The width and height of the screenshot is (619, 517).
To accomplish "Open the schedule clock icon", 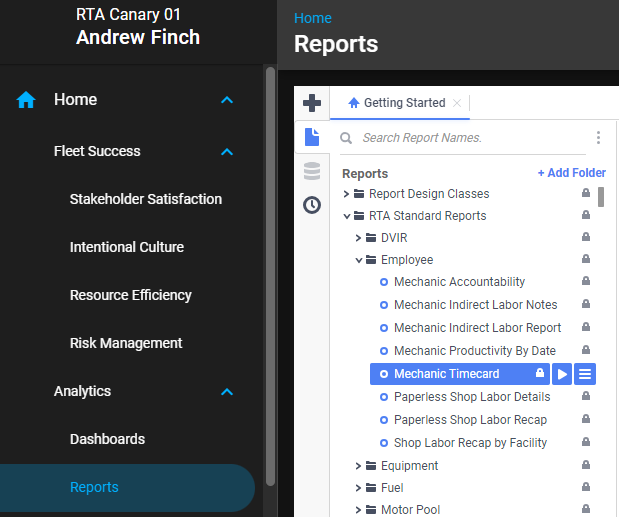I will [312, 205].
